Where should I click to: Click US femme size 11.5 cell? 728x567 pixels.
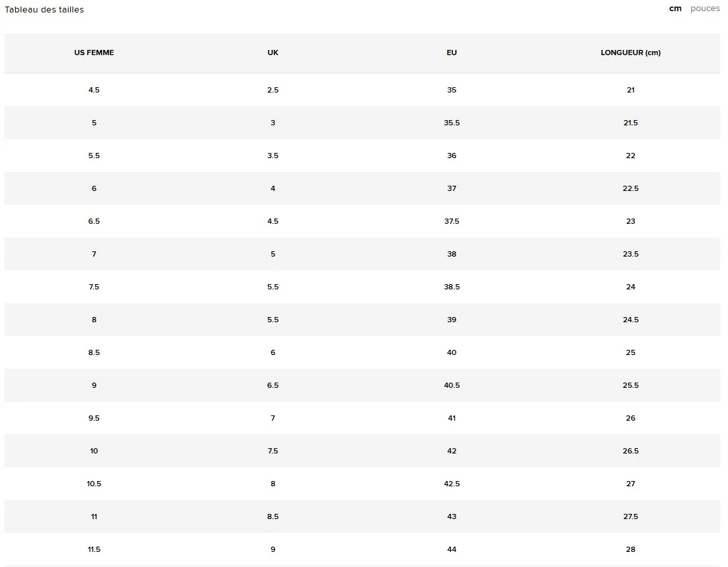tap(94, 549)
